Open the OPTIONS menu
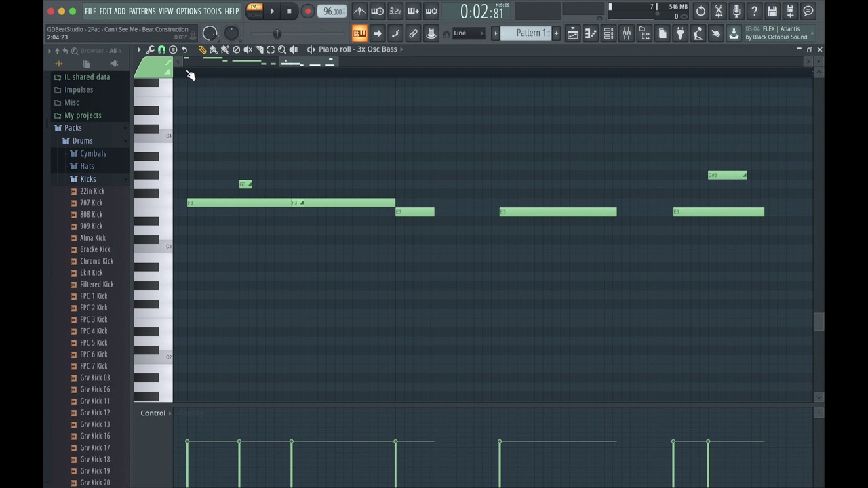This screenshot has height=488, width=868. [x=189, y=11]
